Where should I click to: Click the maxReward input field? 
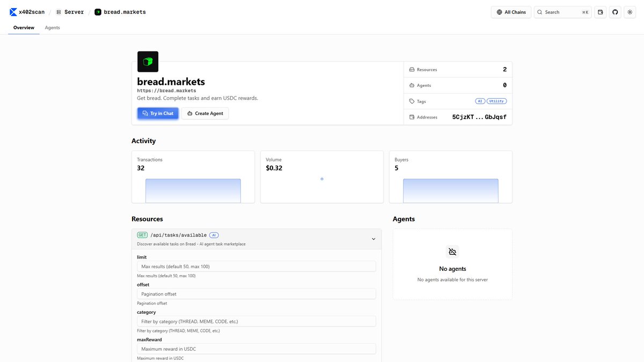257,349
